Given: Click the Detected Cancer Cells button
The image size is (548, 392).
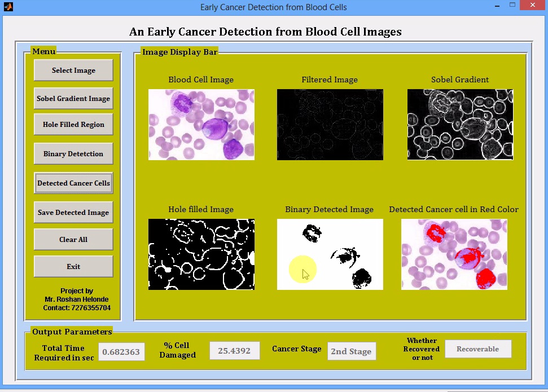Looking at the screenshot, I should pos(73,183).
